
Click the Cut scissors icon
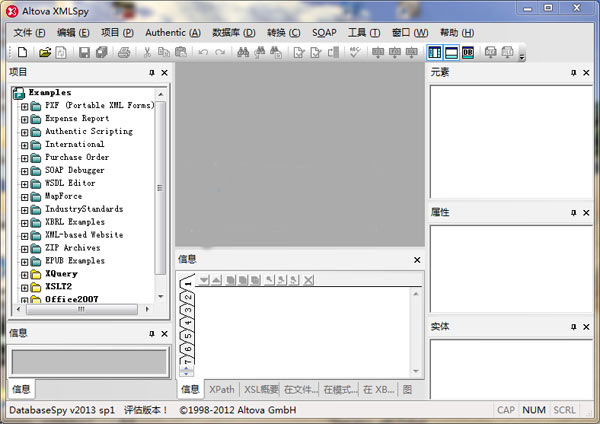(148, 52)
